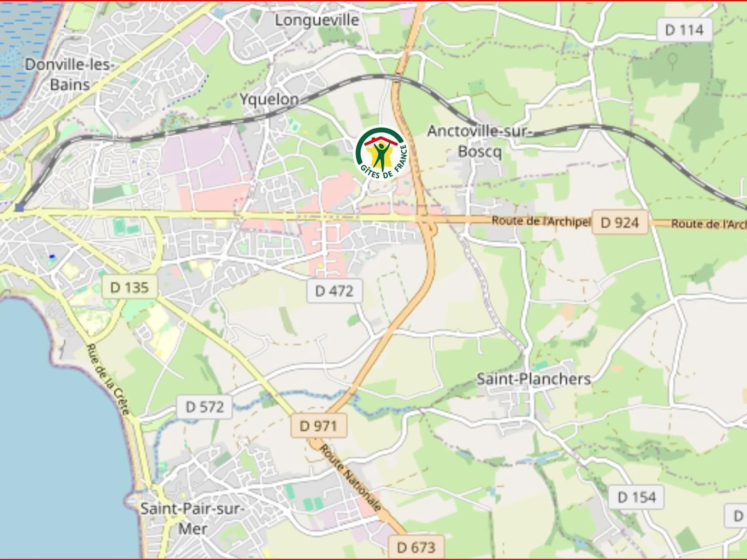
Task: Click the D 971 road shield
Action: [318, 426]
